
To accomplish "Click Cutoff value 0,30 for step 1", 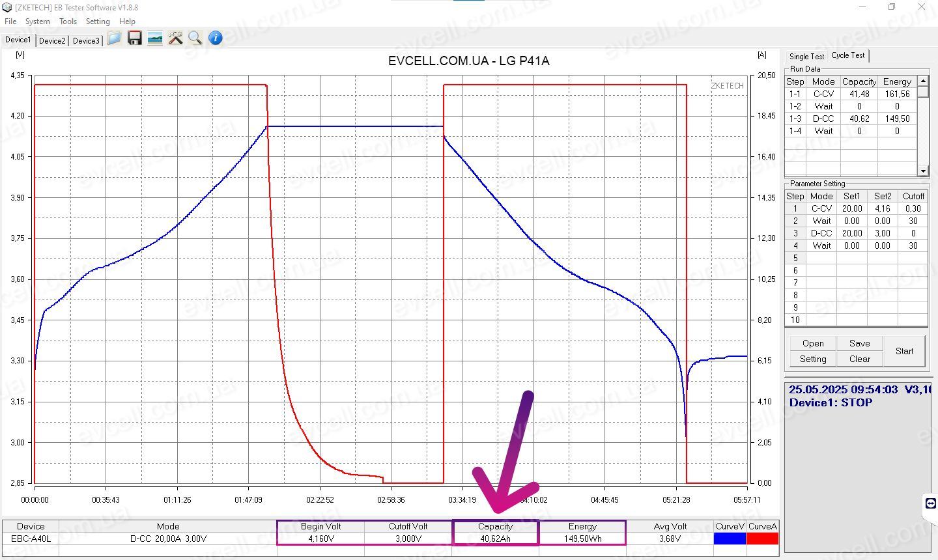I will [913, 208].
